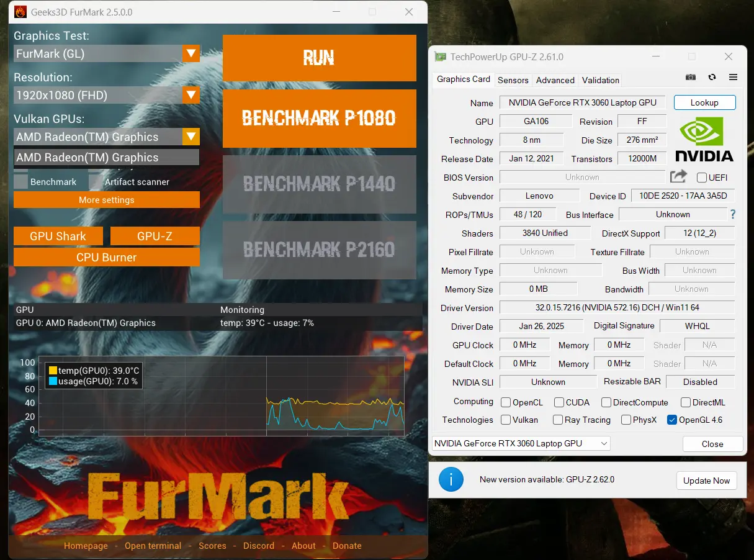Click the GPU-Z refresh icon
Image resolution: width=754 pixels, height=560 pixels.
tap(712, 77)
